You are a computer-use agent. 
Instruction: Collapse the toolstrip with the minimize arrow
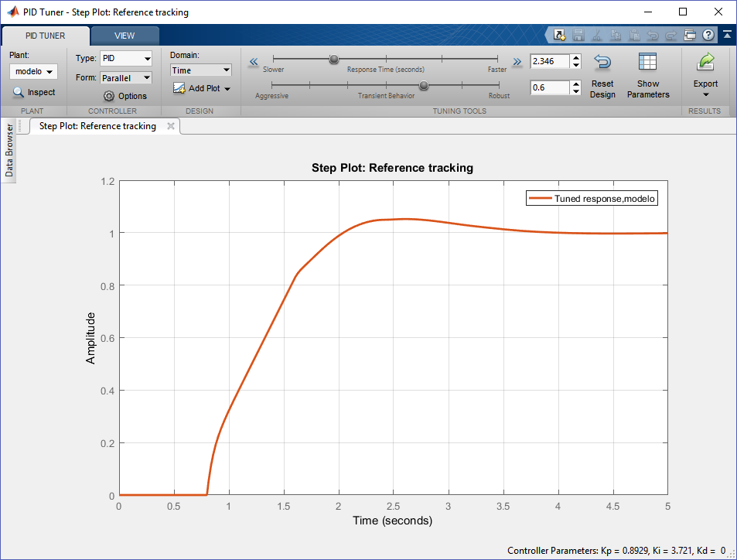(728, 35)
